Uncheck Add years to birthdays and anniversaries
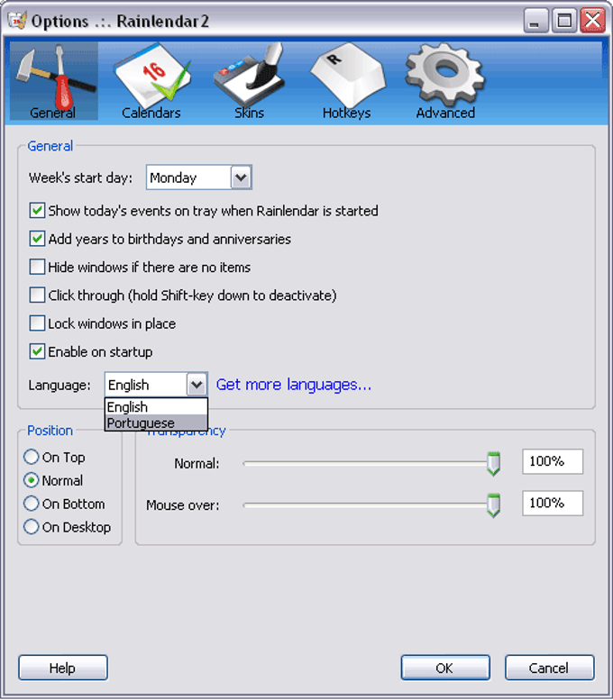Screen dimensions: 613x700 point(37,239)
